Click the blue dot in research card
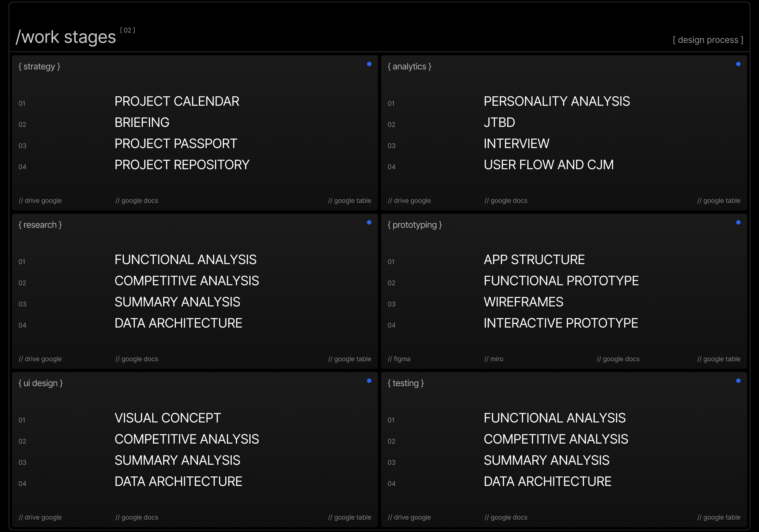The height and width of the screenshot is (532, 759). 369,223
